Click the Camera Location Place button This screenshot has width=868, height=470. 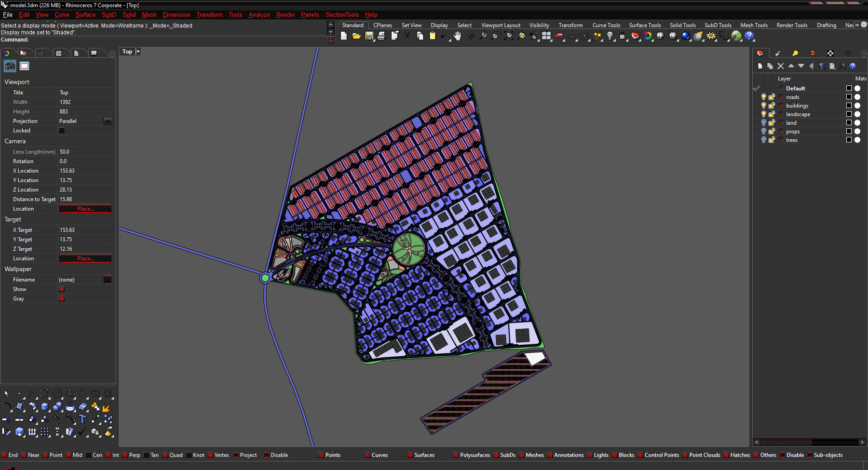85,209
